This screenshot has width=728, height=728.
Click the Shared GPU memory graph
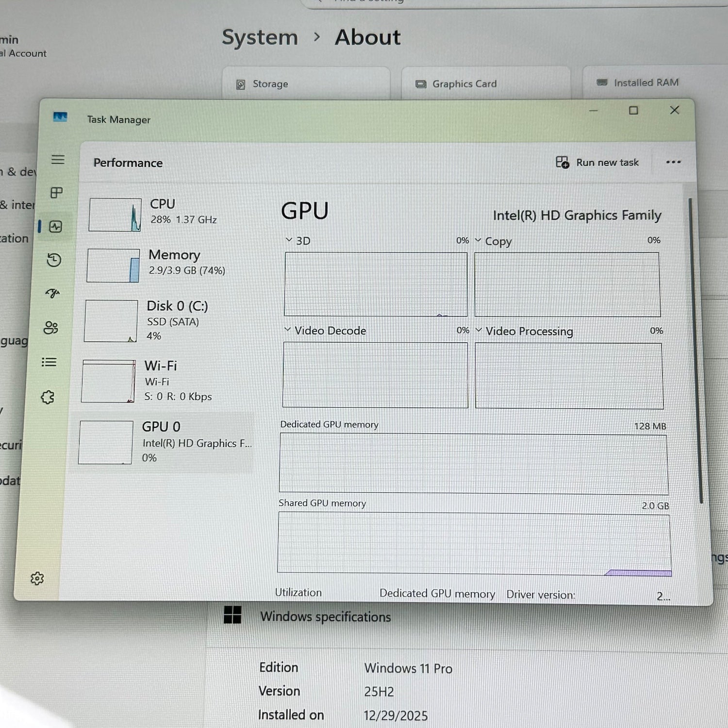coord(474,544)
